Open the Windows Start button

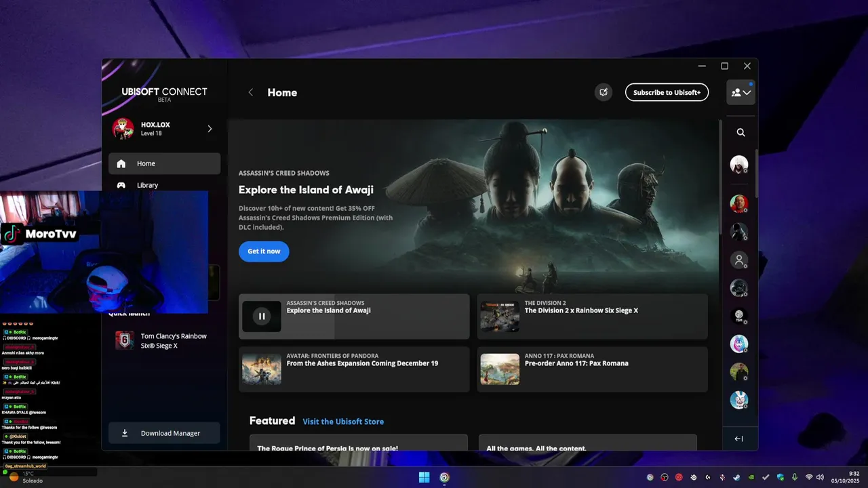pos(424,477)
